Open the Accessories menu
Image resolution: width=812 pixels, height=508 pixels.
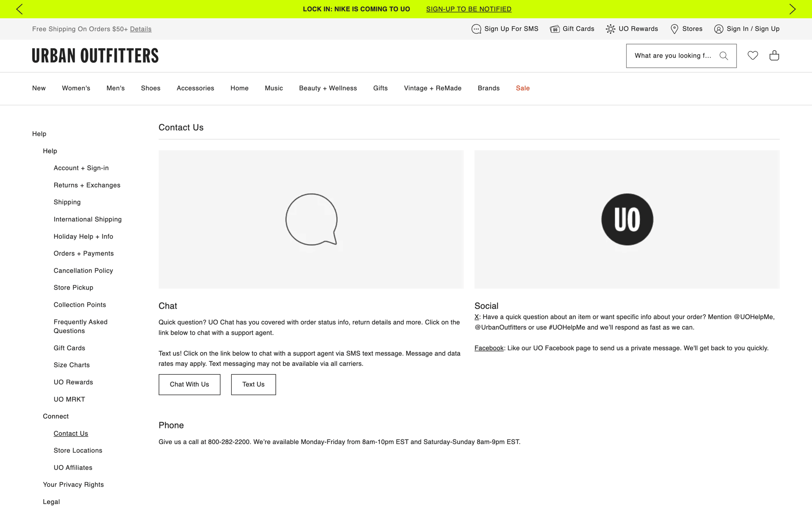(x=195, y=88)
